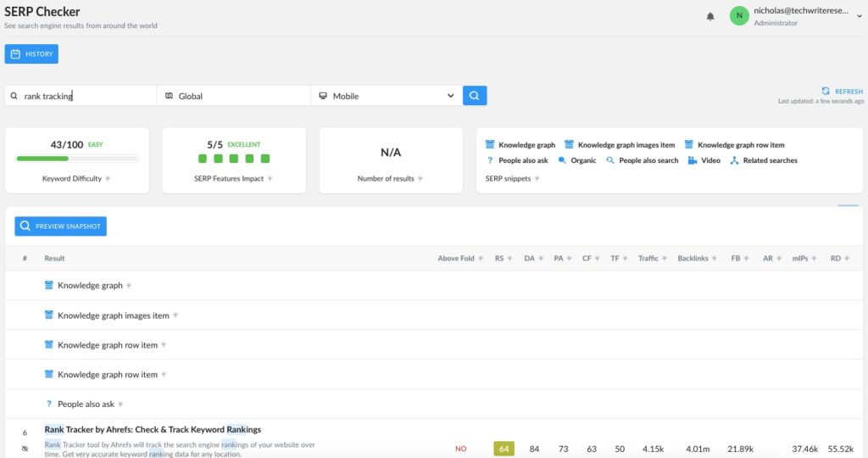
Task: Click the 55.52k RD value
Action: click(x=840, y=449)
